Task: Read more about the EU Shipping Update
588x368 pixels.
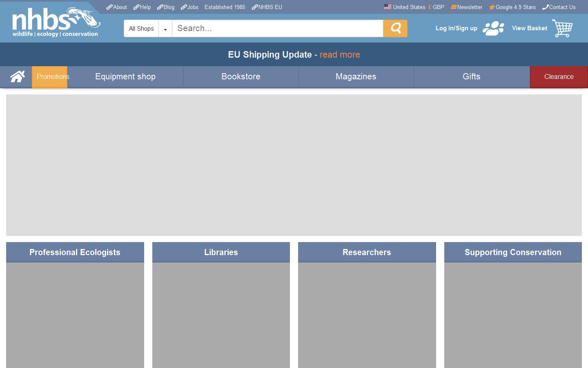Action: coord(340,54)
